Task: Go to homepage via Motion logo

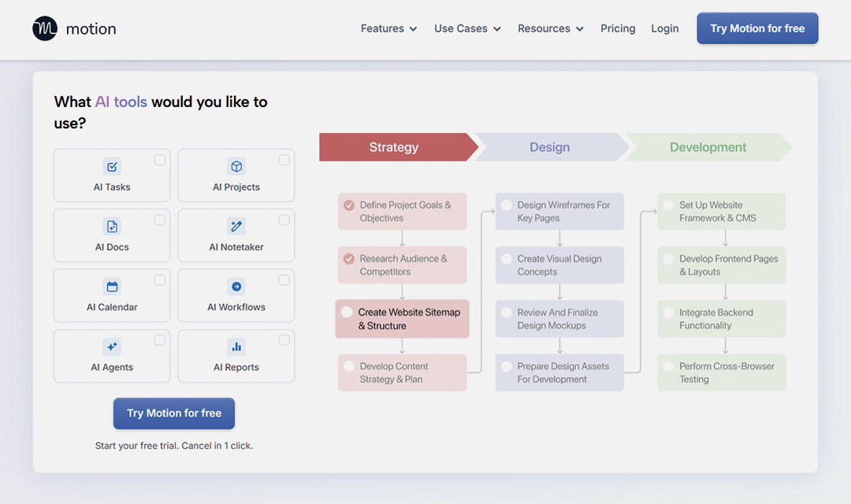Action: click(x=74, y=29)
